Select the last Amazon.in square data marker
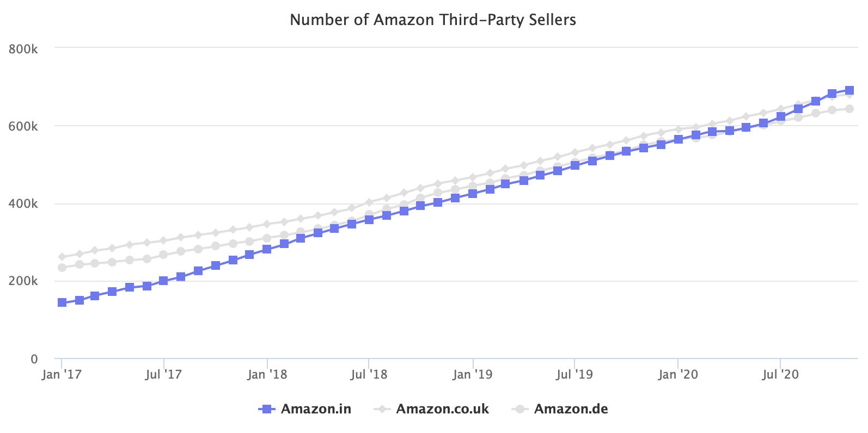Screen dimensions: 868x433 pyautogui.click(x=849, y=90)
